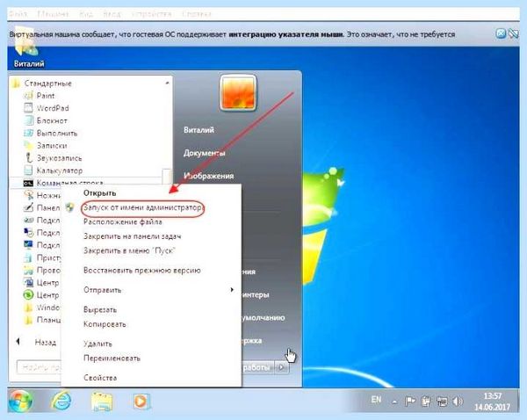Choose Вырезать in context menu
Image resolution: width=527 pixels, height=420 pixels.
coord(100,309)
